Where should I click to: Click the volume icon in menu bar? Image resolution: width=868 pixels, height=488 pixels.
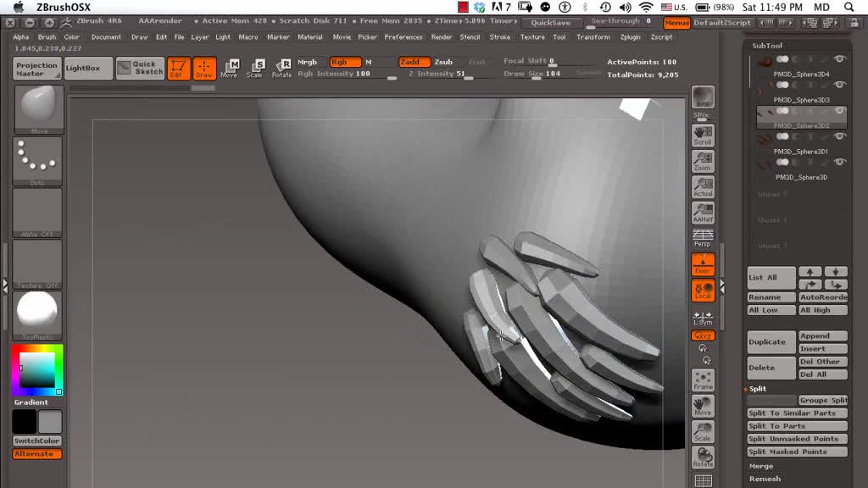626,7
